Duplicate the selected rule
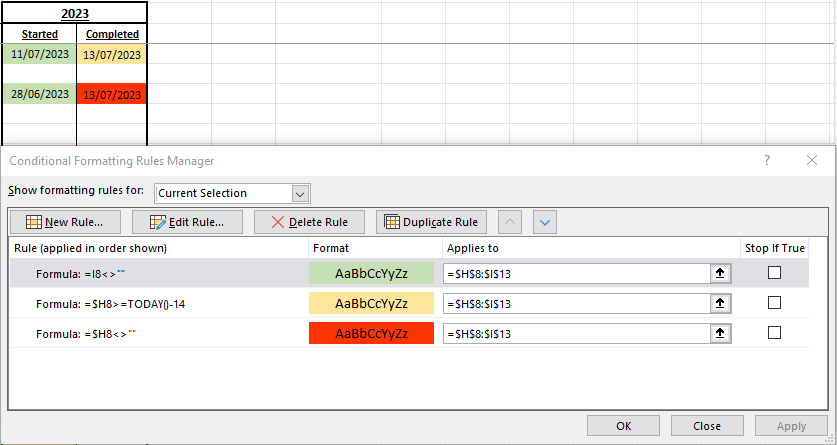This screenshot has height=445, width=837. pyautogui.click(x=431, y=222)
